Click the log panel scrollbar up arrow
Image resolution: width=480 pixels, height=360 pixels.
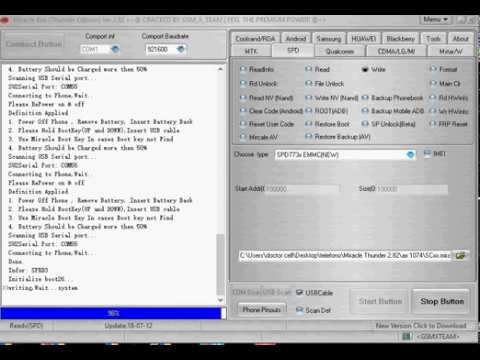(x=220, y=69)
